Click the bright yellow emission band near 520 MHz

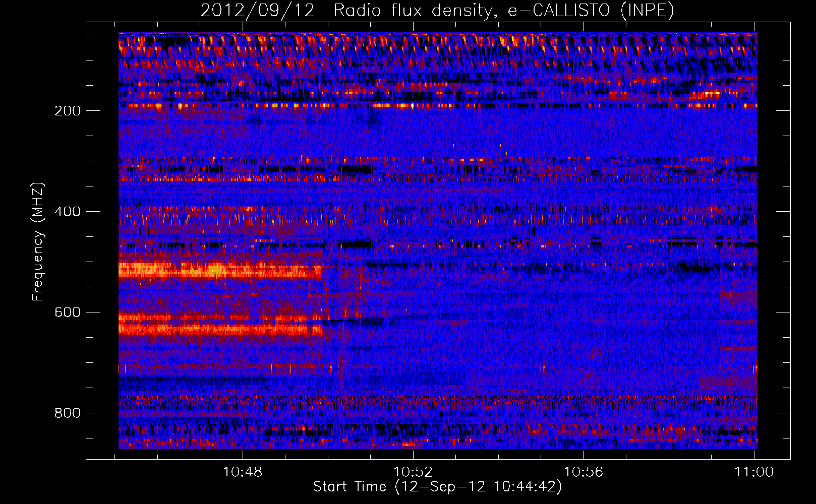pos(221,270)
